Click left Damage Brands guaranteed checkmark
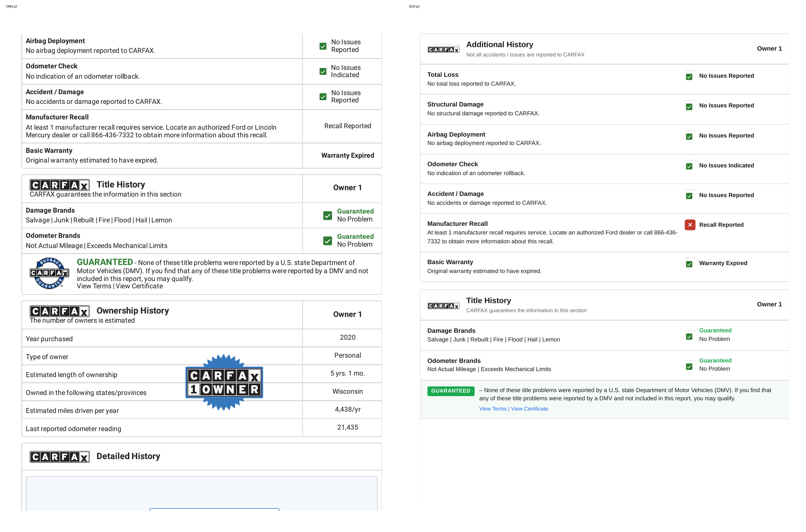 point(327,216)
